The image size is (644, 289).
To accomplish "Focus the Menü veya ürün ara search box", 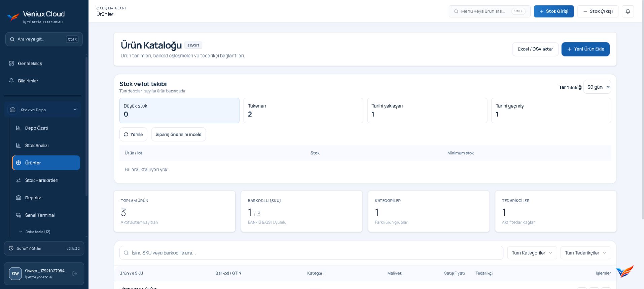I will (489, 11).
